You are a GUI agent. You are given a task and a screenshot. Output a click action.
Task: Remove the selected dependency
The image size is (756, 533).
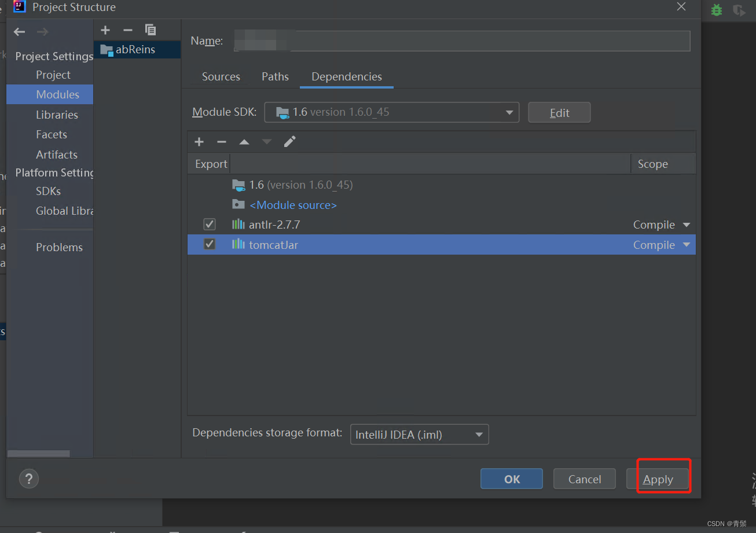click(x=222, y=142)
